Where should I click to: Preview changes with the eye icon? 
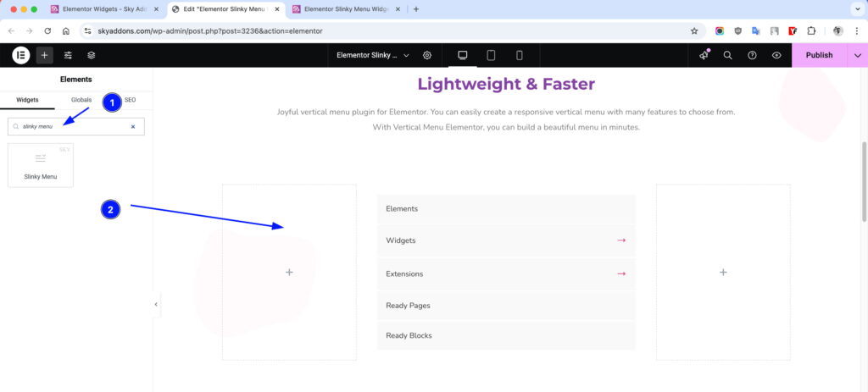point(776,55)
